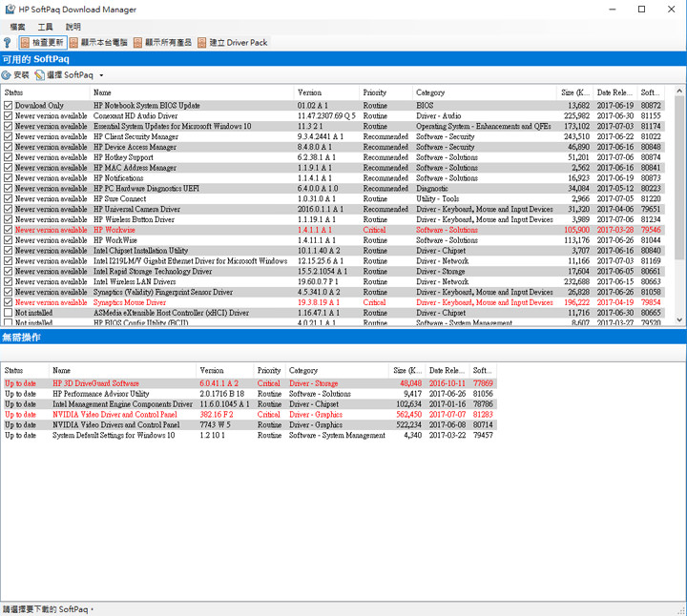Image resolution: width=687 pixels, height=616 pixels.
Task: Click the upper list vertical scrollbar down arrow
Action: click(680, 319)
